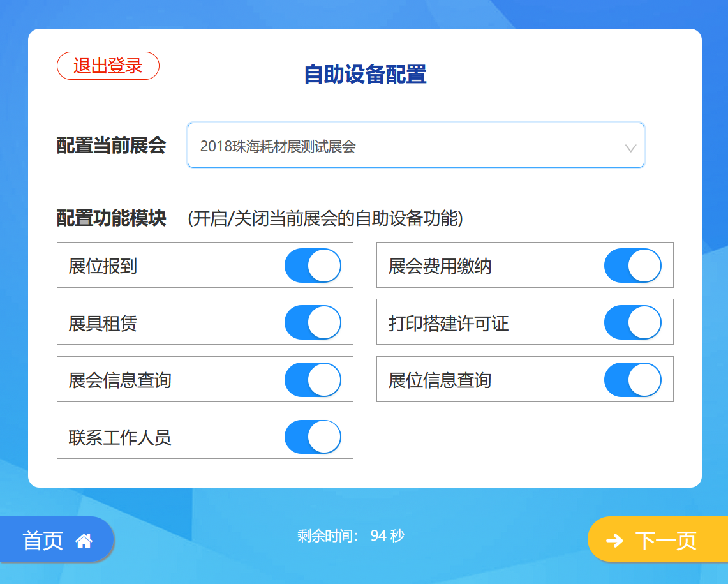Toggle the 展会信息查询 switch

[313, 380]
